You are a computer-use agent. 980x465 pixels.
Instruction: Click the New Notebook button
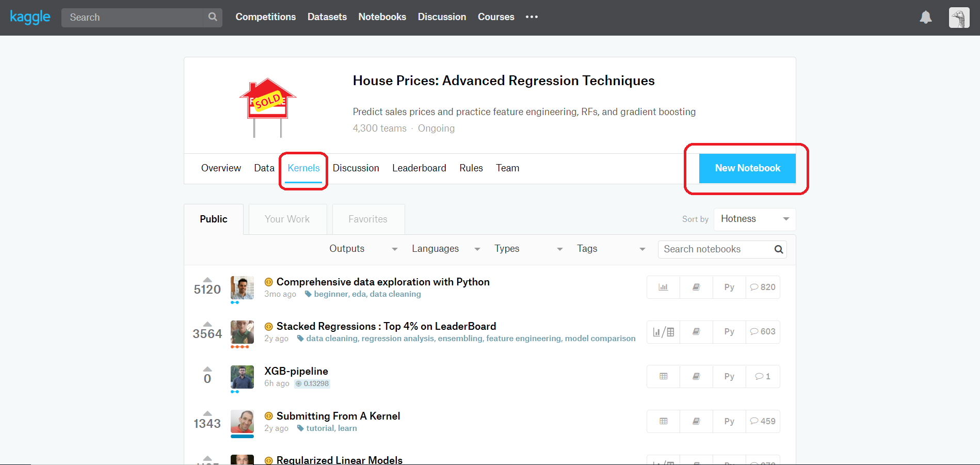[x=747, y=168]
